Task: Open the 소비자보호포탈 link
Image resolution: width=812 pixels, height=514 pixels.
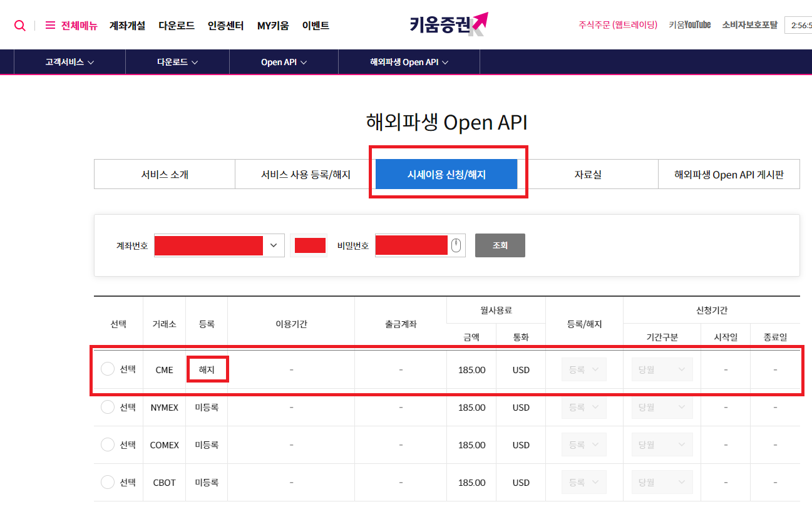Action: tap(749, 25)
